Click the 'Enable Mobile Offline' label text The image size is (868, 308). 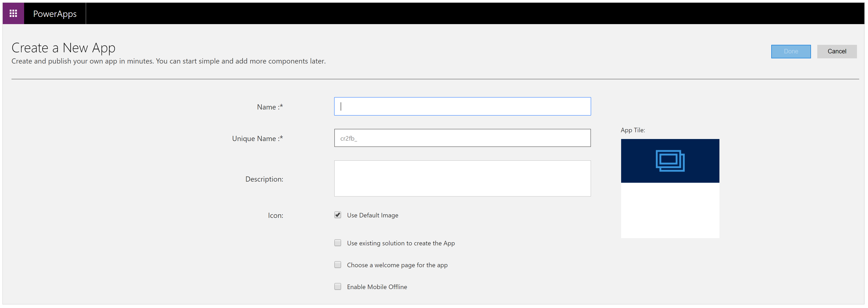(x=377, y=287)
